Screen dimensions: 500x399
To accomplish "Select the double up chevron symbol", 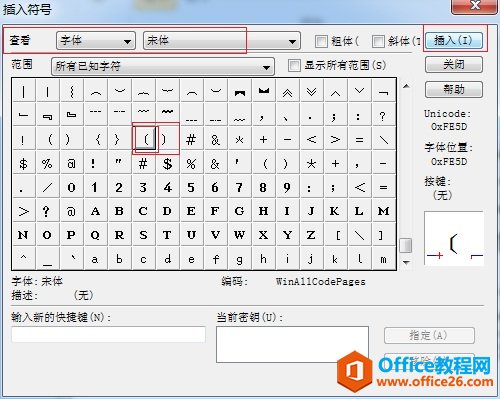I will point(287,92).
